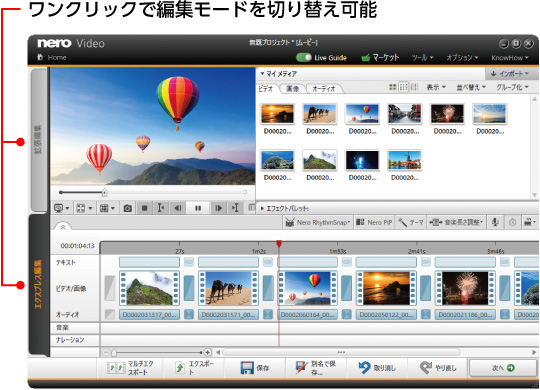Collapse the マイ メディア panel
The height and width of the screenshot is (390, 540).
[262, 74]
